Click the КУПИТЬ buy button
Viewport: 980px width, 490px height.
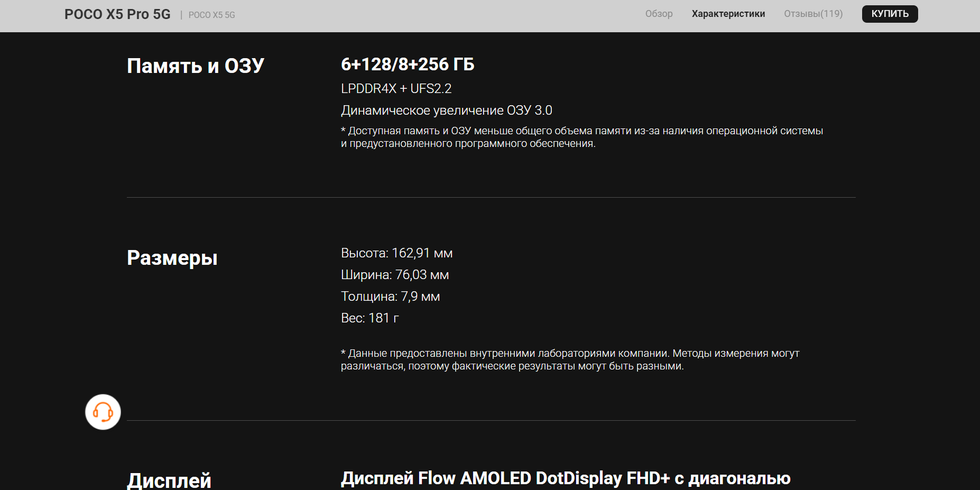[890, 14]
